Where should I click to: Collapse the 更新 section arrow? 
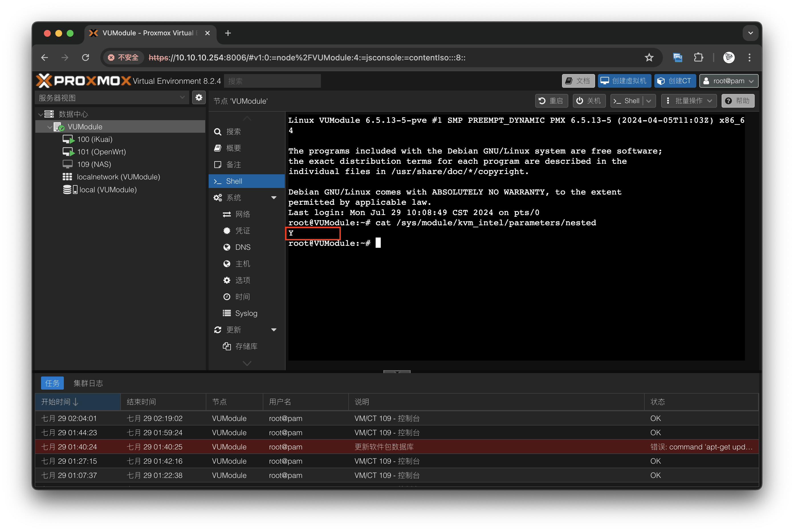tap(274, 330)
